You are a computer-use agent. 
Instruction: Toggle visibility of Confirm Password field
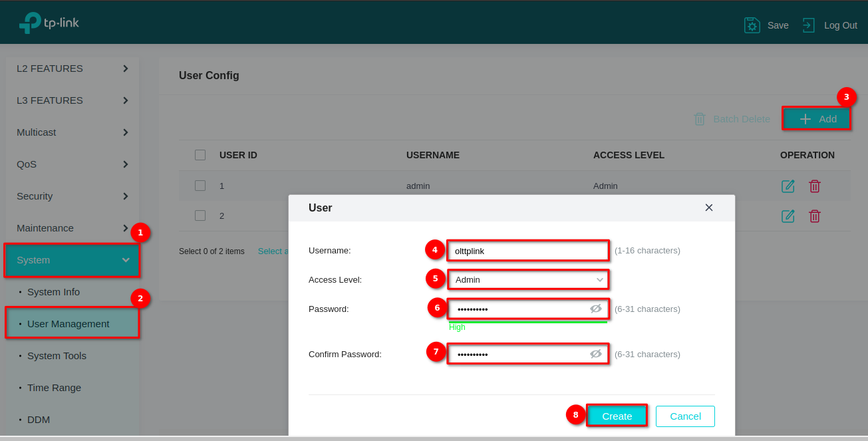tap(596, 354)
